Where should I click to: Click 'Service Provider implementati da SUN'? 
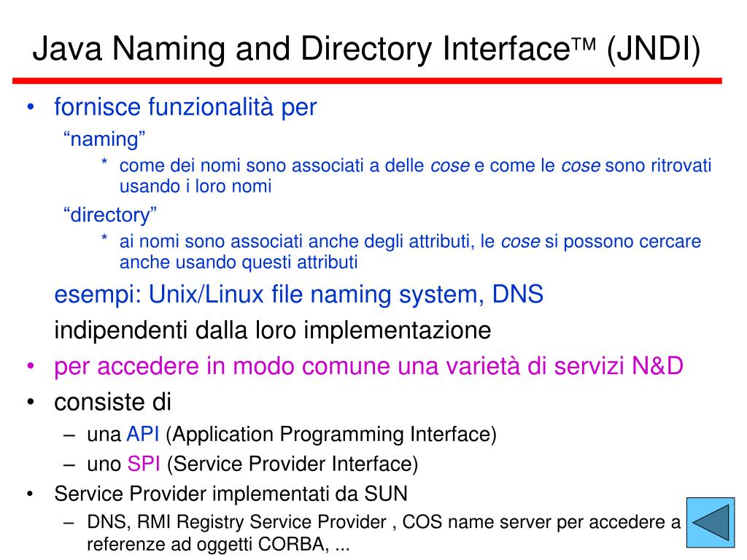pos(231,494)
